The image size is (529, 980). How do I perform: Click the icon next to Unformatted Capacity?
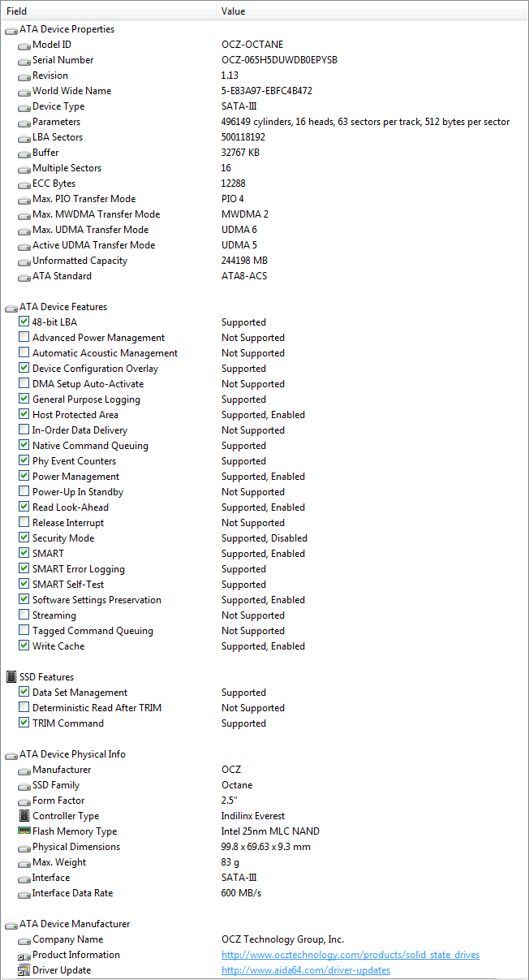click(24, 261)
